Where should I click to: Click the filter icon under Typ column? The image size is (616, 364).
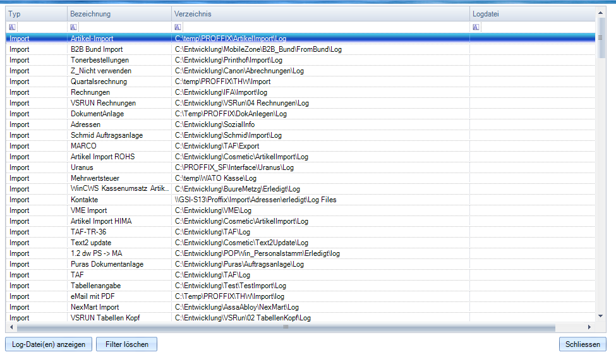tap(11, 27)
